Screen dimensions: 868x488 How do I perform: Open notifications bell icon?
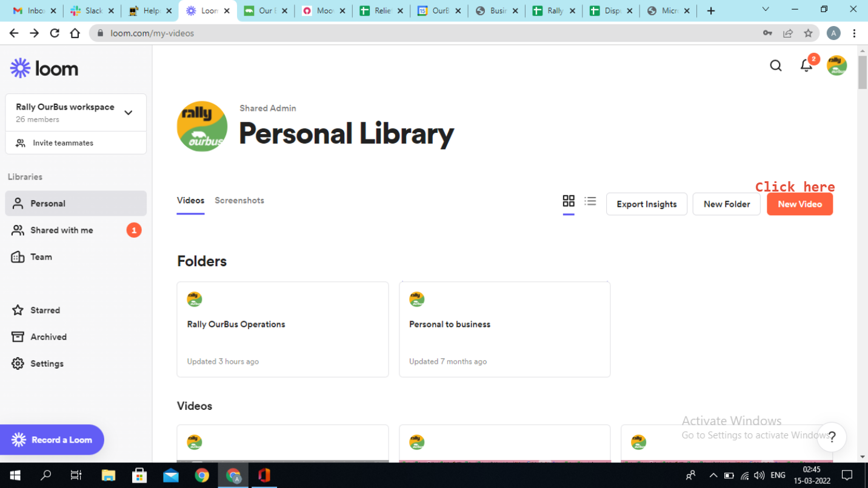pyautogui.click(x=806, y=65)
